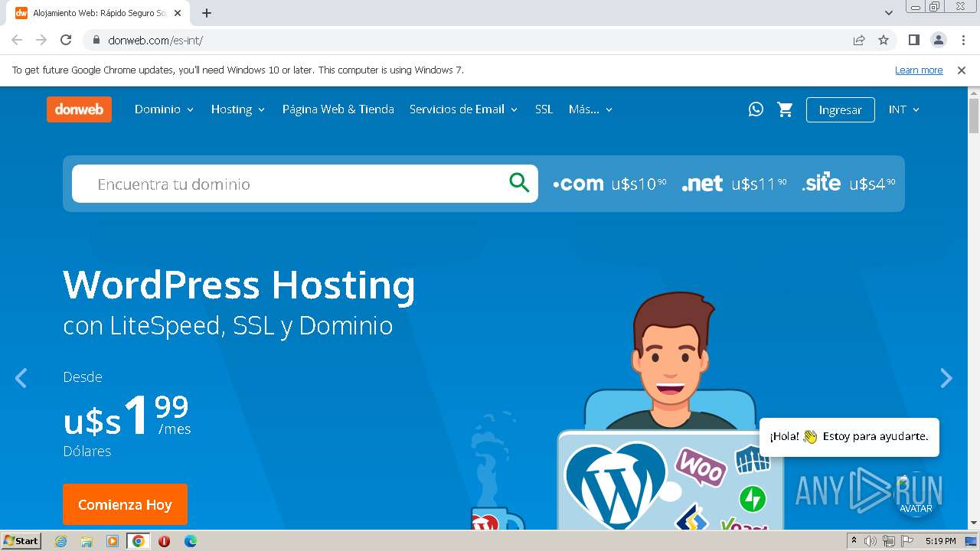Image resolution: width=980 pixels, height=551 pixels.
Task: Click the volume speaker tray icon
Action: (871, 541)
